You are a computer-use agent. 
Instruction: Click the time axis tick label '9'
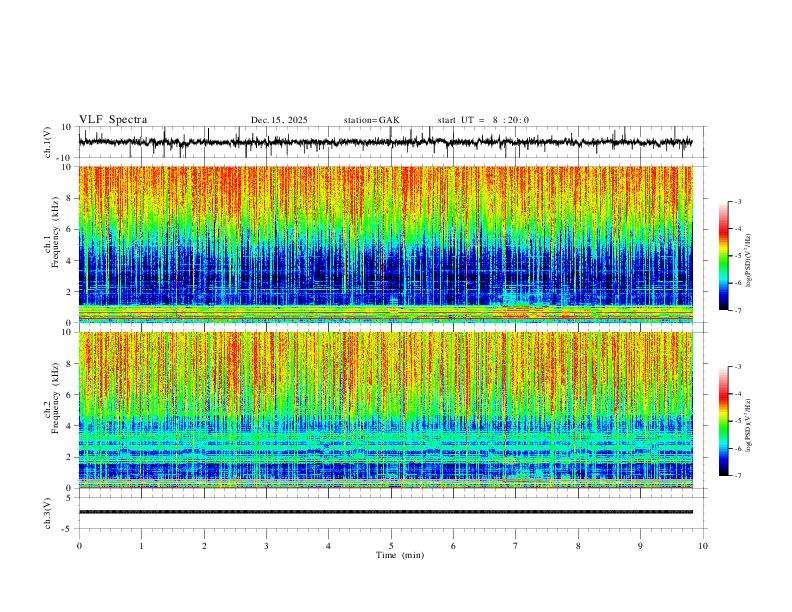point(640,546)
